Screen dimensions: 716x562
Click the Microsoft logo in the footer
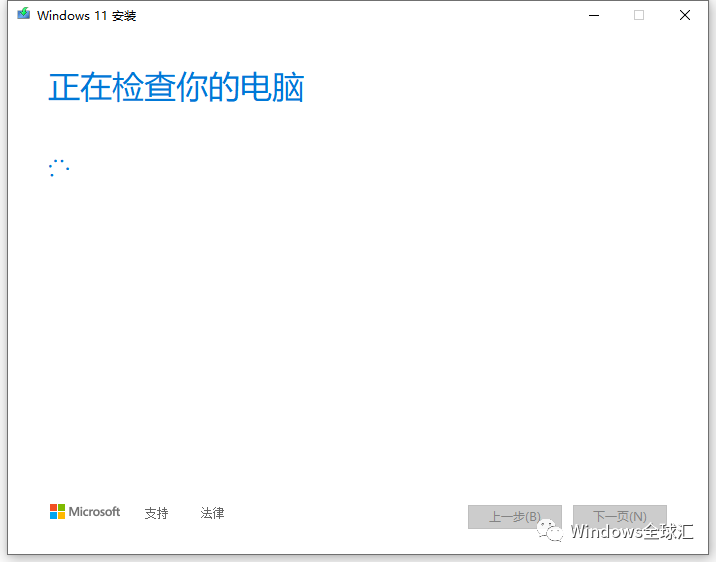85,512
